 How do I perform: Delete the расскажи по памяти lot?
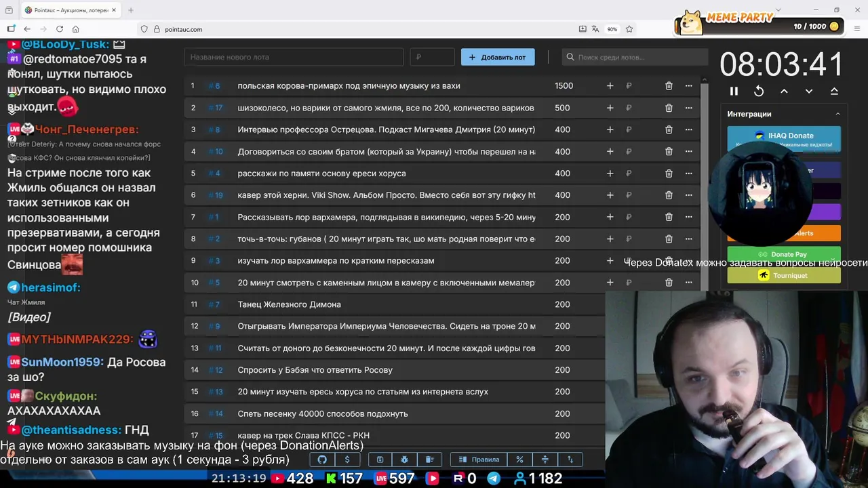[x=669, y=174]
